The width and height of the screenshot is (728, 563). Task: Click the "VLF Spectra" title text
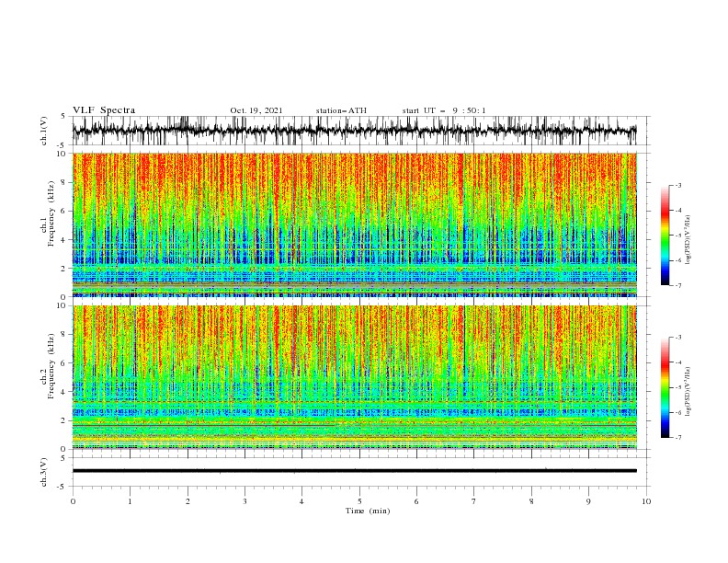coord(104,110)
